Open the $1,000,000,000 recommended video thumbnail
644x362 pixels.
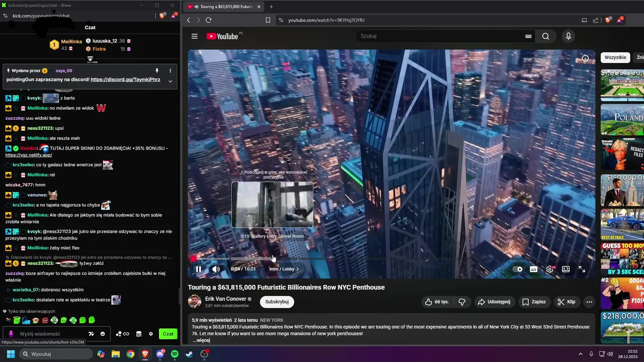click(622, 85)
